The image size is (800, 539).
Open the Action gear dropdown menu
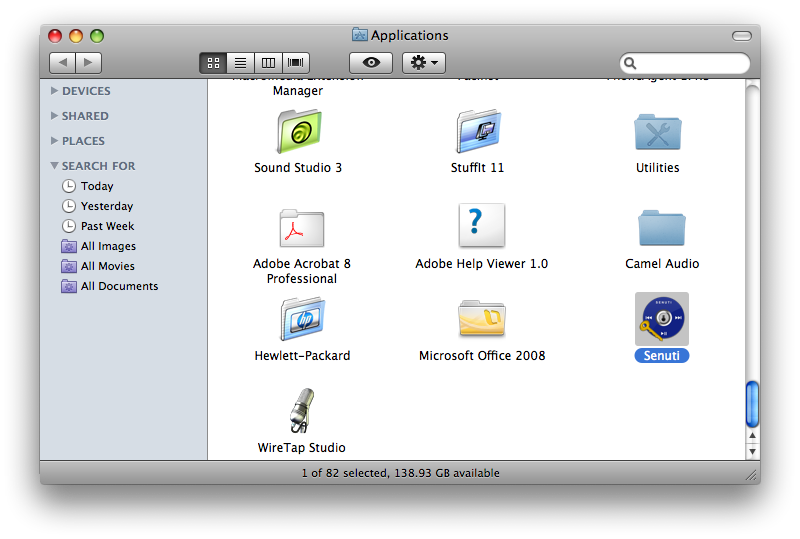(x=423, y=63)
